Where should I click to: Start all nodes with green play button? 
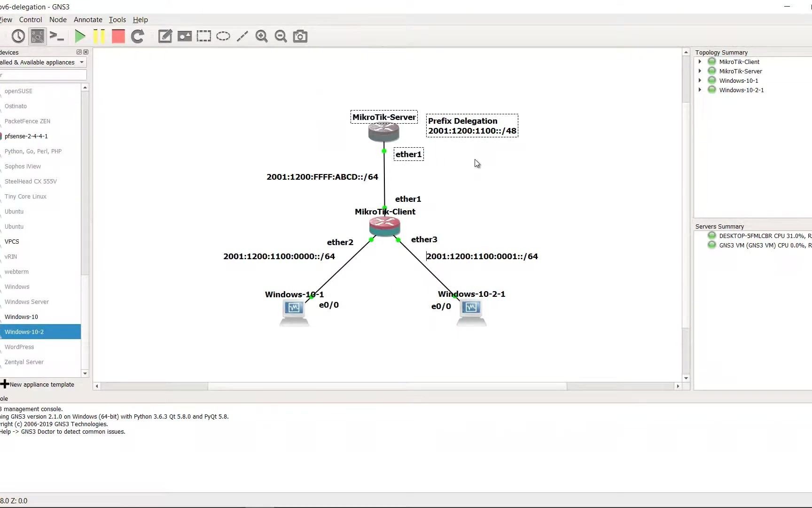[80, 36]
